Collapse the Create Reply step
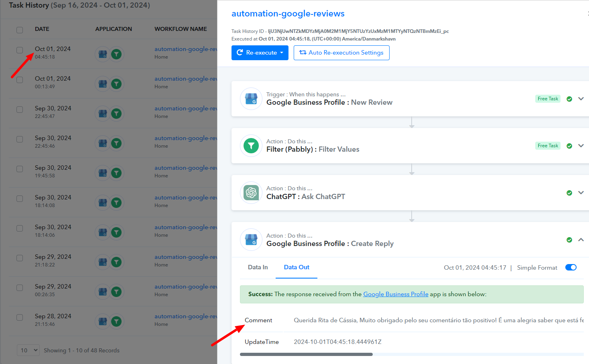The width and height of the screenshot is (589, 364). [581, 240]
